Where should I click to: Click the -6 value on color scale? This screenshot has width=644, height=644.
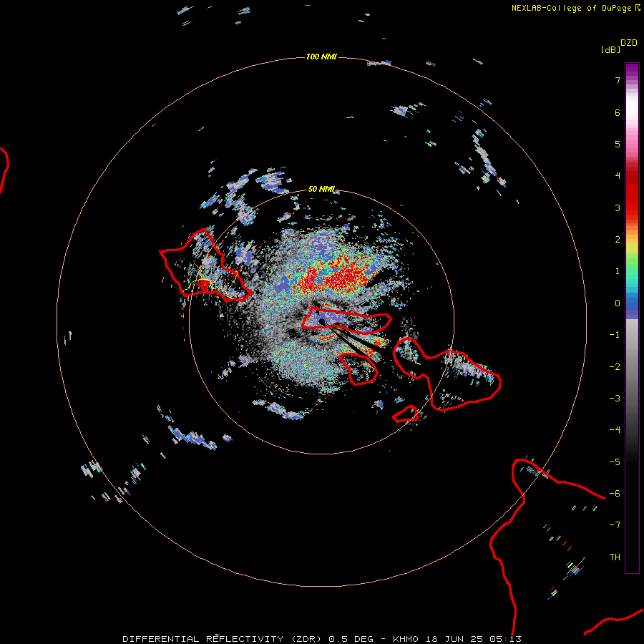[x=615, y=494]
